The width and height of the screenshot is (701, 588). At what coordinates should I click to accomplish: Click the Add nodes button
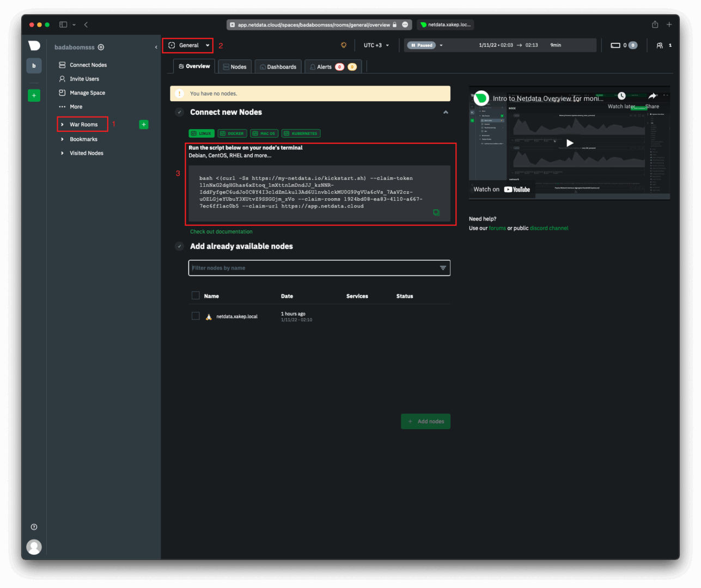coord(426,421)
